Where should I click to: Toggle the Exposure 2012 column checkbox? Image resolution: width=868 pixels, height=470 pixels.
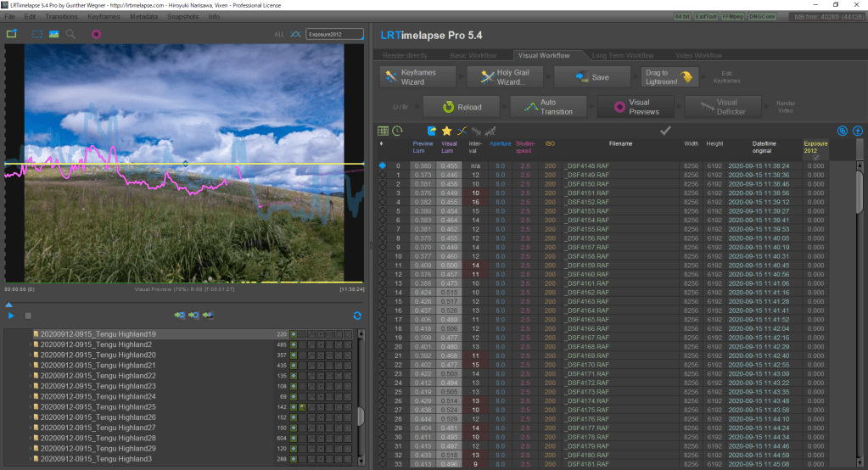tap(815, 157)
